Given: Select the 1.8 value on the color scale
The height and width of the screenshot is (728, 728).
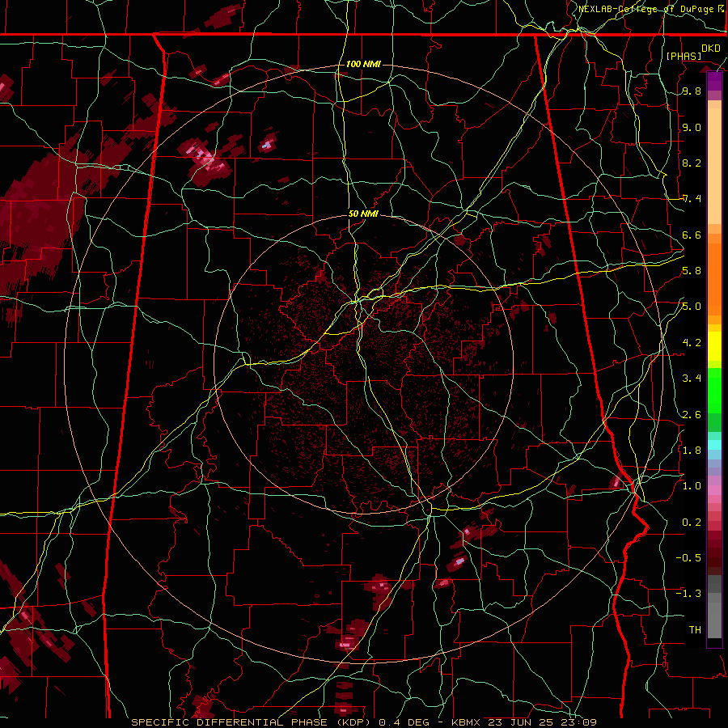Looking at the screenshot, I should point(692,451).
